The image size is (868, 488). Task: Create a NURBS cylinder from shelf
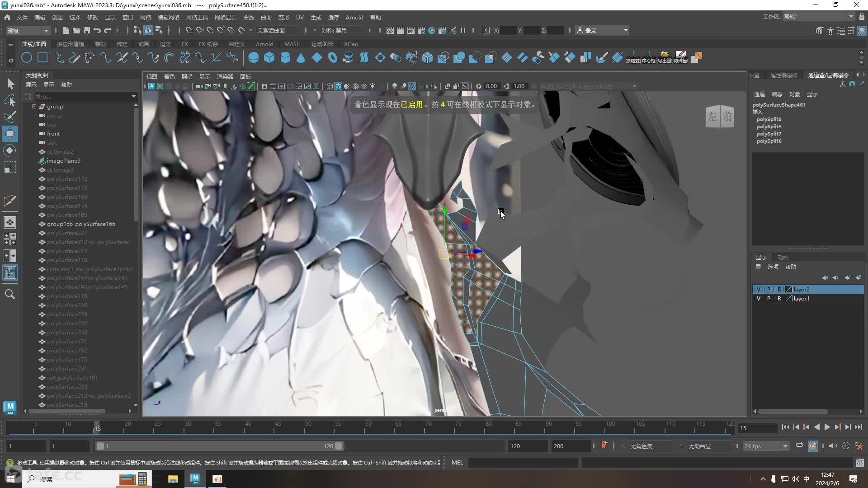[285, 57]
